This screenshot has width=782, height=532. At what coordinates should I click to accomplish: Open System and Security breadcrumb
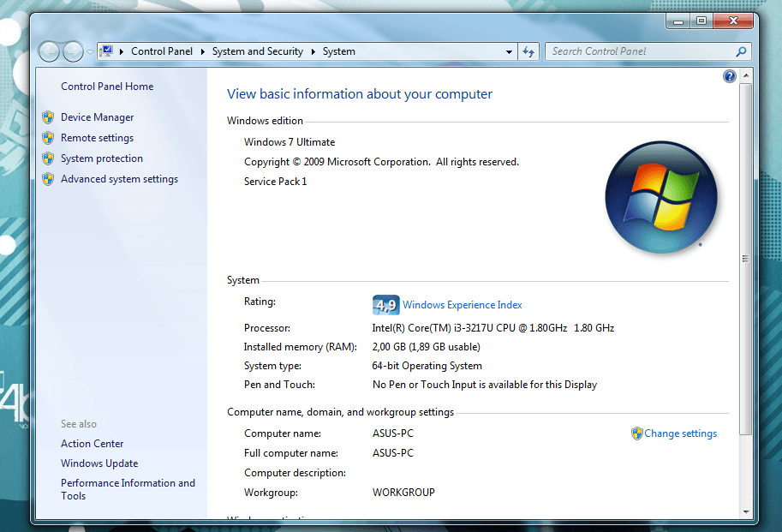(x=257, y=51)
